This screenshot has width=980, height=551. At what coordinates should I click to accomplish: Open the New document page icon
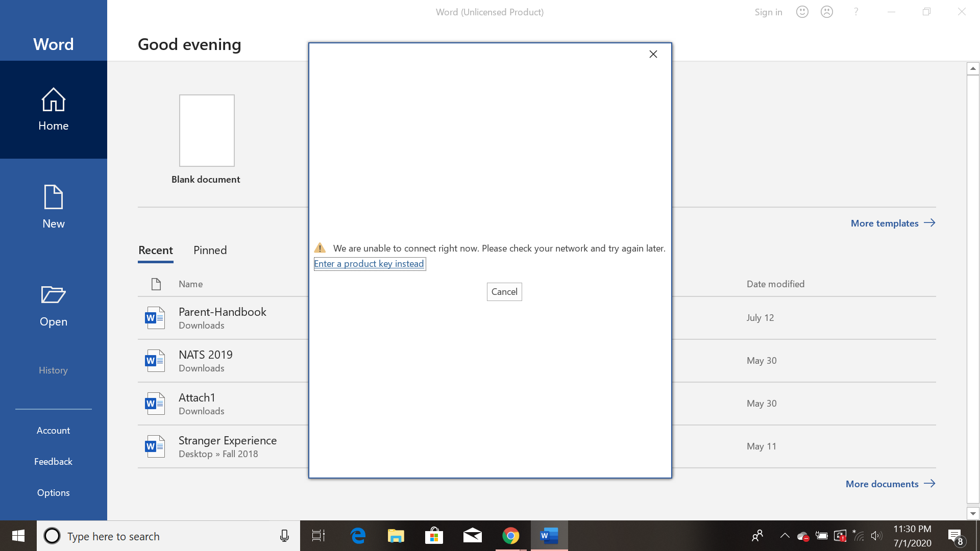click(x=53, y=197)
